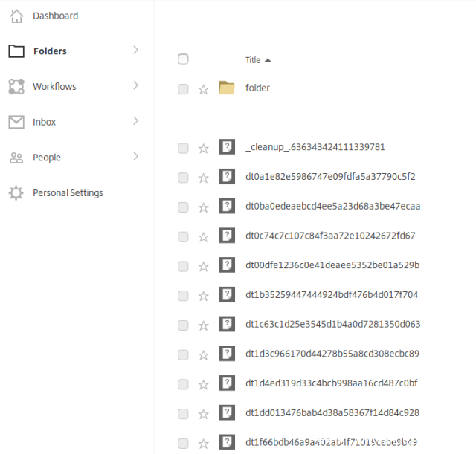Click the Folders icon in sidebar
The image size is (476, 454).
[16, 51]
